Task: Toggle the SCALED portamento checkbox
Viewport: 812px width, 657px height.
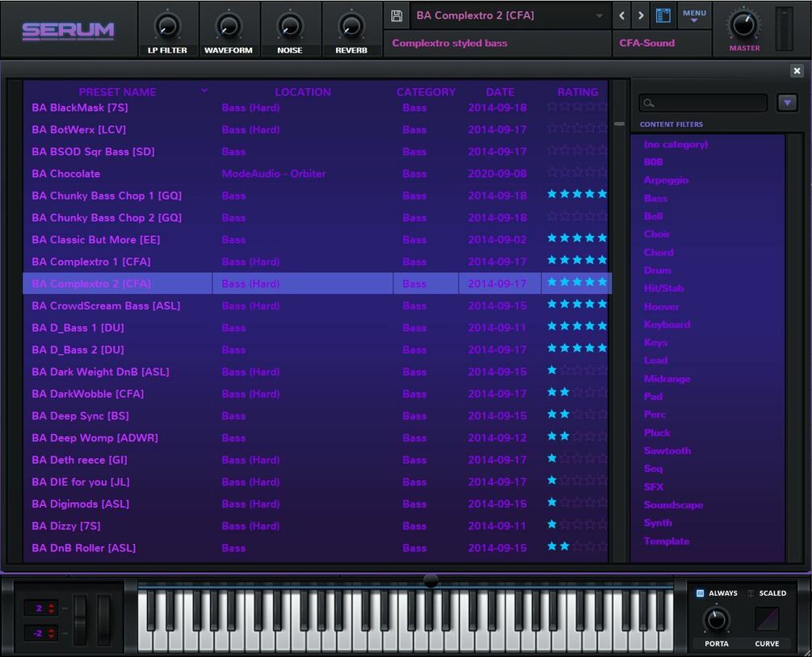Action: [x=751, y=592]
